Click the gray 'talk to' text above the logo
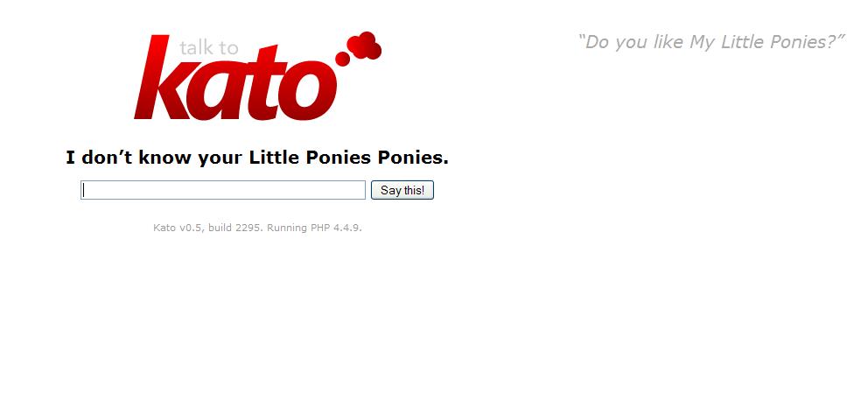868x394 pixels. point(209,47)
